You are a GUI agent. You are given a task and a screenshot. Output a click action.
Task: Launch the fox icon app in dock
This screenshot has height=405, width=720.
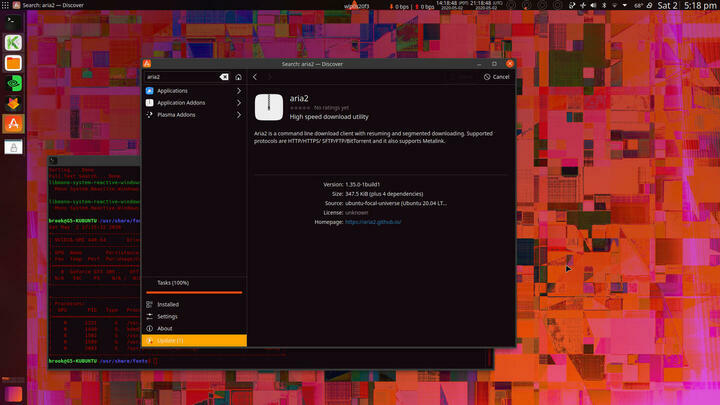click(13, 104)
